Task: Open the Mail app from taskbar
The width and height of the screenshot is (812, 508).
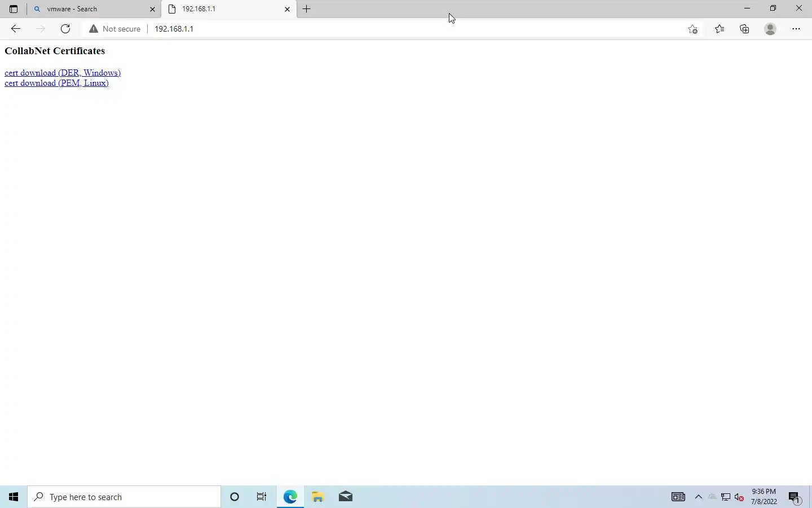Action: tap(346, 497)
